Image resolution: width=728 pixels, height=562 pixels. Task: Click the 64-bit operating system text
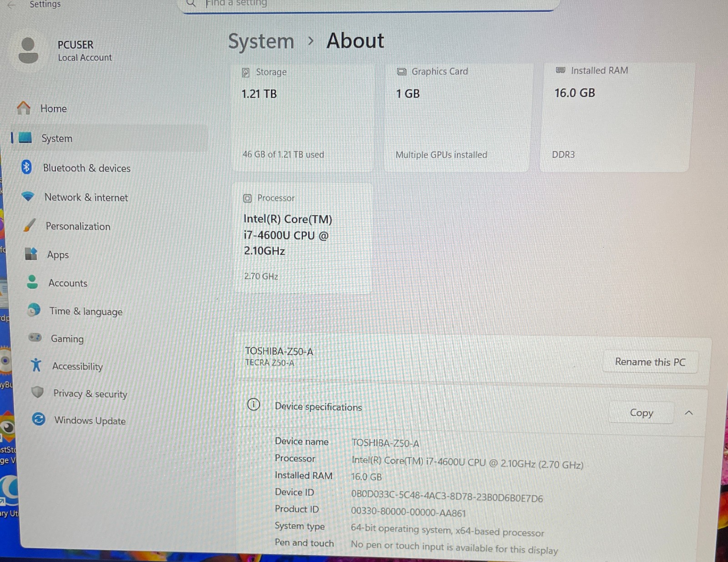click(447, 530)
